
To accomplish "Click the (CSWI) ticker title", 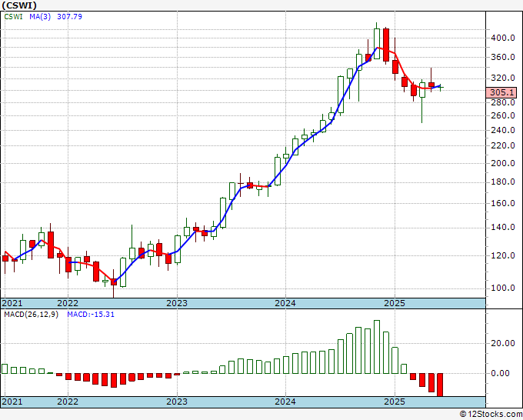I will (19, 5).
